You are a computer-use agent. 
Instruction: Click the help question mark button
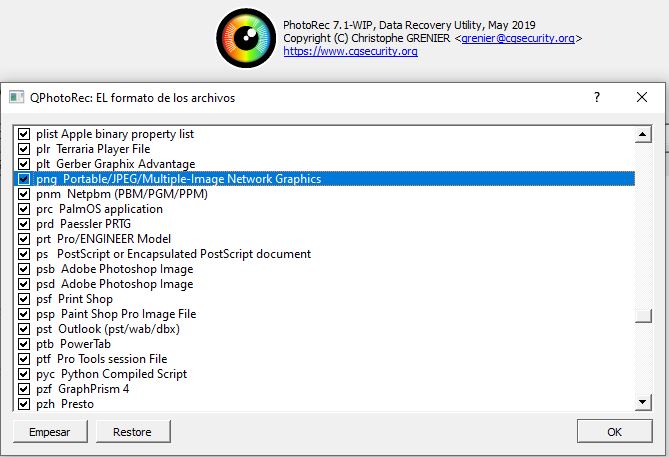(597, 97)
